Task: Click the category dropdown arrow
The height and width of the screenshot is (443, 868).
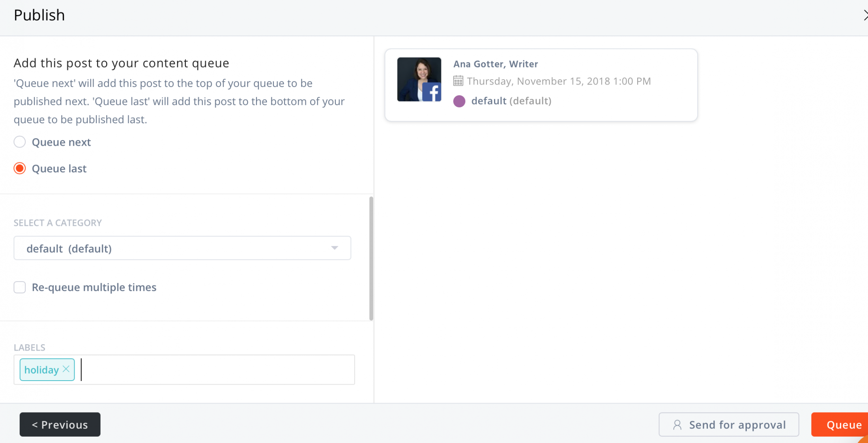Action: pyautogui.click(x=335, y=248)
